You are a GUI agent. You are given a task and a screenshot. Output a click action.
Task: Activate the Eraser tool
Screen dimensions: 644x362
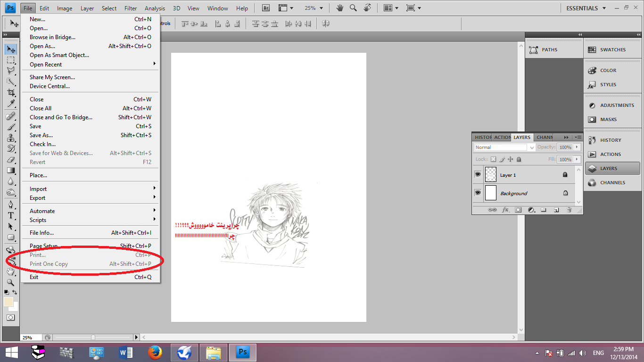(10, 159)
